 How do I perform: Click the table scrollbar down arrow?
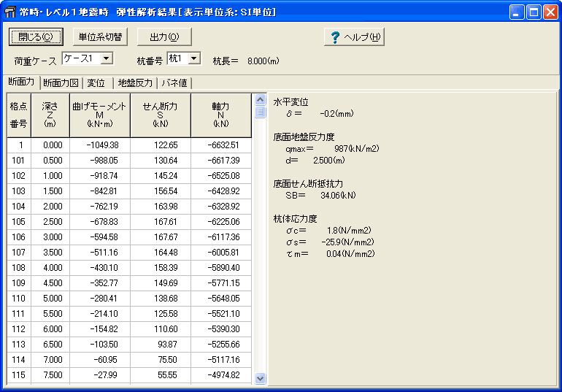[261, 378]
